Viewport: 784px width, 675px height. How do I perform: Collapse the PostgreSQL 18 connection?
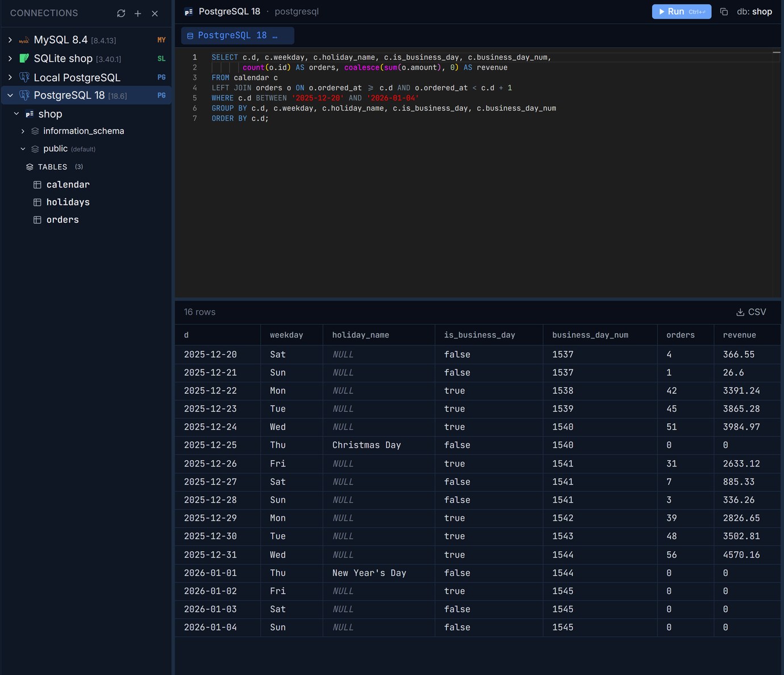10,95
